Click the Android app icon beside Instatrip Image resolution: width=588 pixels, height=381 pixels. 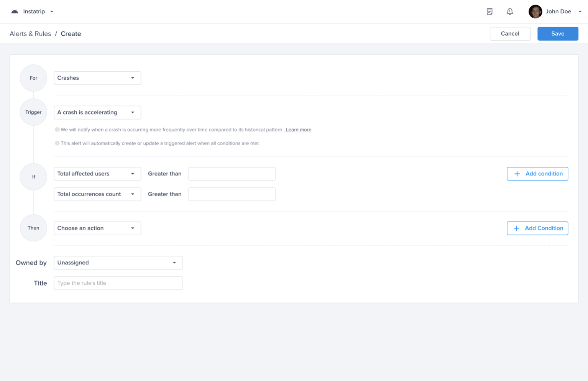click(15, 11)
